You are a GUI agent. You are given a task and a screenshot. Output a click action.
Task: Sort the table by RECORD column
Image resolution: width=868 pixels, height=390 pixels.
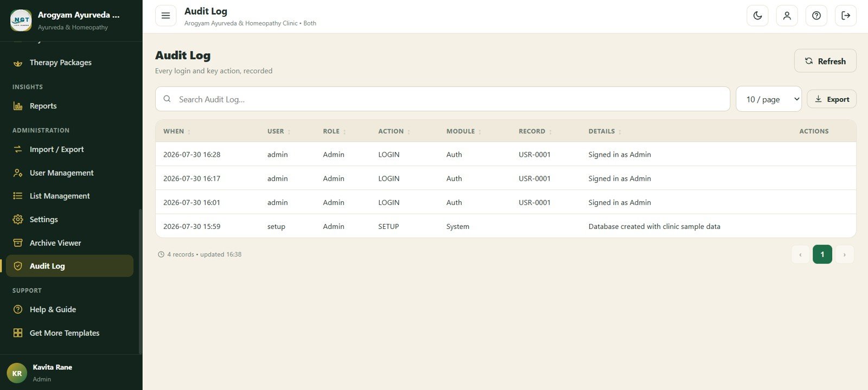(535, 131)
